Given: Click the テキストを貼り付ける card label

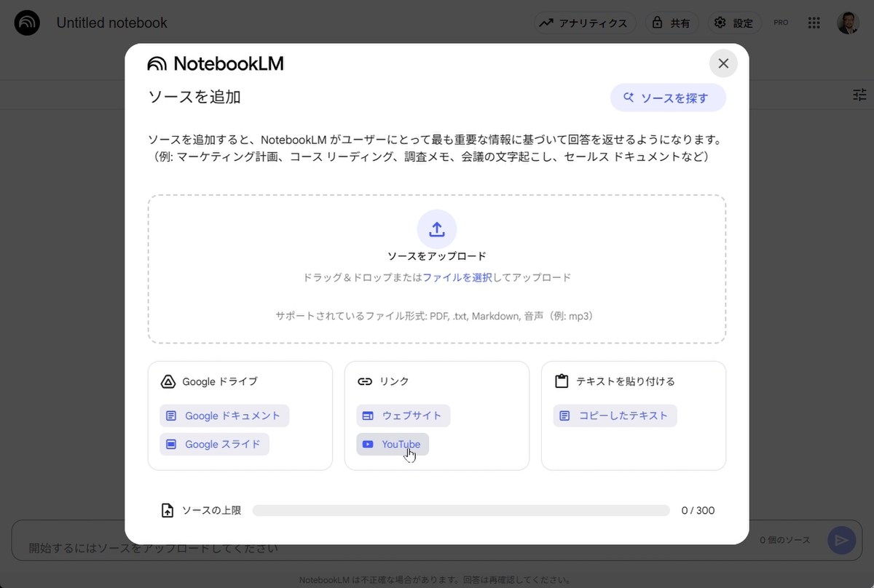Looking at the screenshot, I should [x=626, y=381].
